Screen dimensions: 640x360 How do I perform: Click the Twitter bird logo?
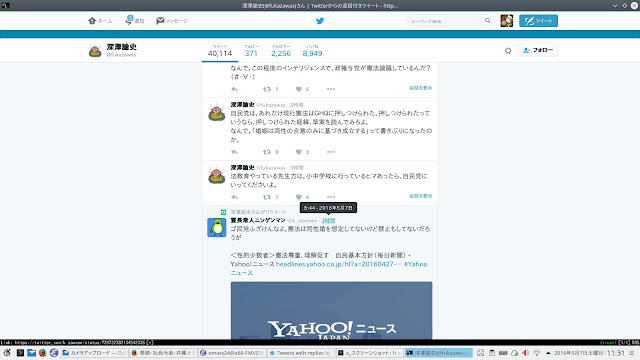(x=320, y=21)
